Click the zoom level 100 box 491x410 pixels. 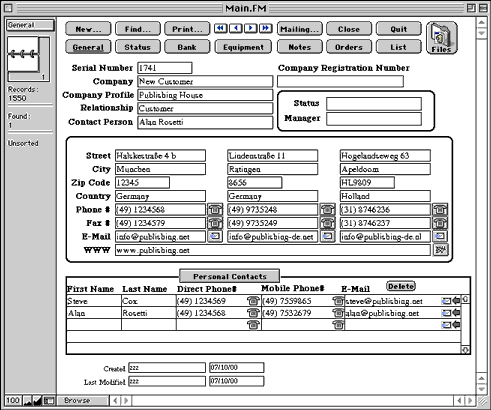13,400
